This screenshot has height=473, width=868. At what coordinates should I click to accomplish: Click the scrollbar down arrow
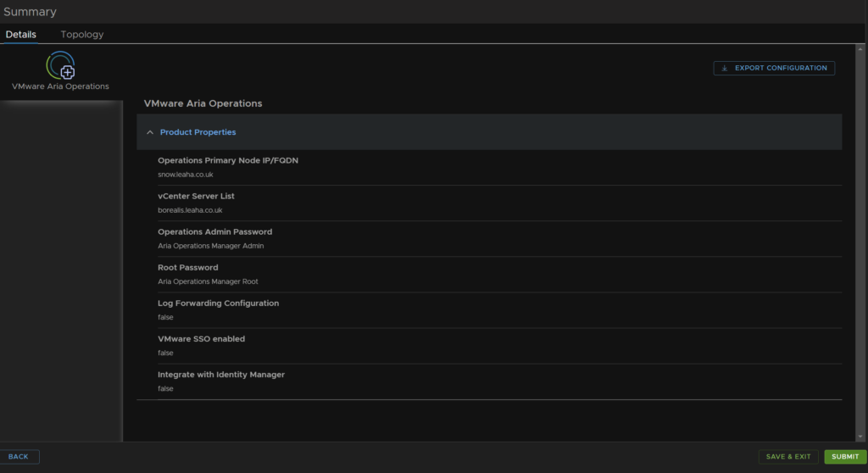coord(860,437)
